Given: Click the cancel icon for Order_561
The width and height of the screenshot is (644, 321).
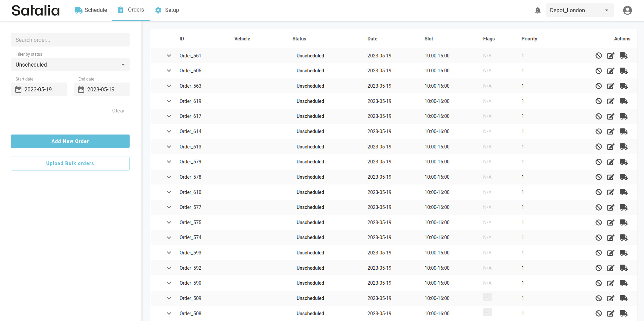Looking at the screenshot, I should point(599,56).
